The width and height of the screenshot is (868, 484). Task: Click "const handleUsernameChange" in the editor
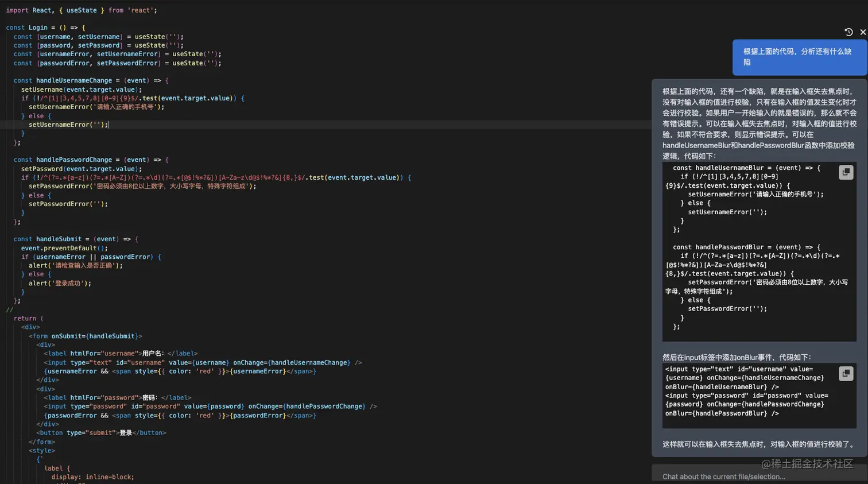click(x=63, y=80)
